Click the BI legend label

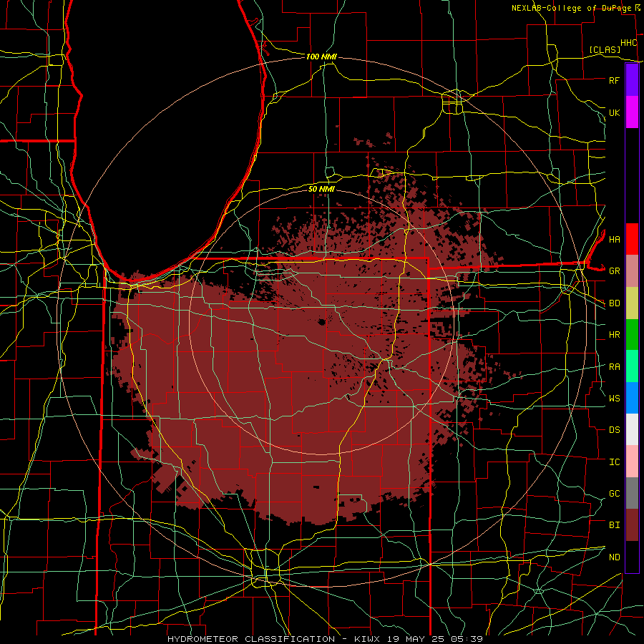pyautogui.click(x=615, y=525)
